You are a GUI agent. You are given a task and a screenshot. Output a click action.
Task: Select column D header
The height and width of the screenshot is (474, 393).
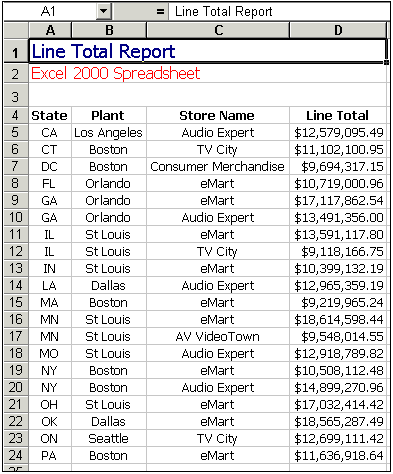coord(338,30)
